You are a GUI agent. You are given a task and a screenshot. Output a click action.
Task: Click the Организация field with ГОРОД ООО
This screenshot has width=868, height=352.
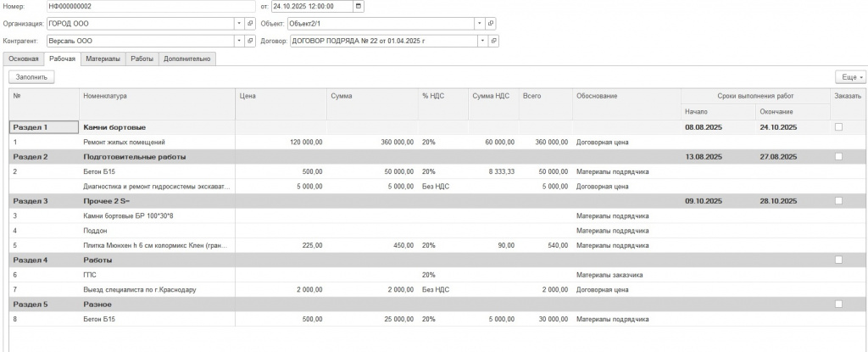tap(141, 24)
